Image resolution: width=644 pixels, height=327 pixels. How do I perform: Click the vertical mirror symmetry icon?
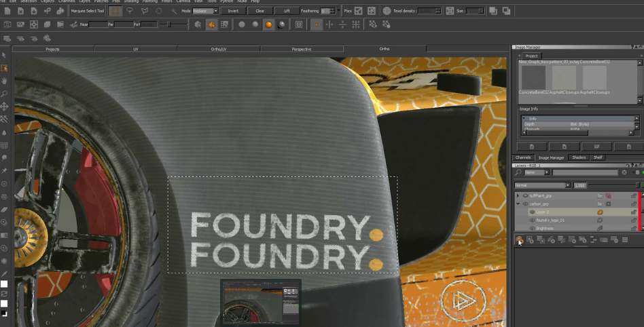coord(342,24)
